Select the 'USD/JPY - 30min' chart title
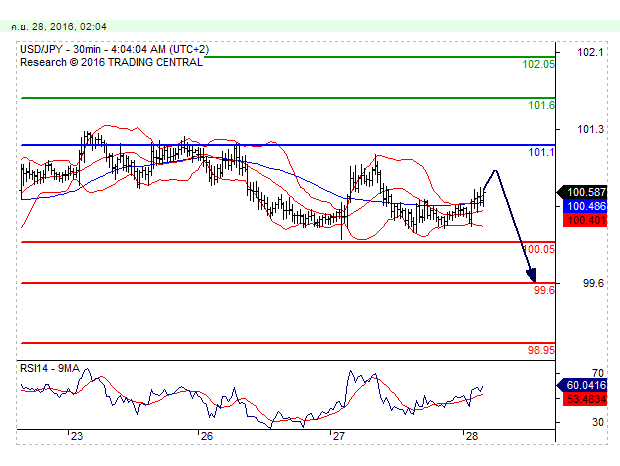 (60, 49)
